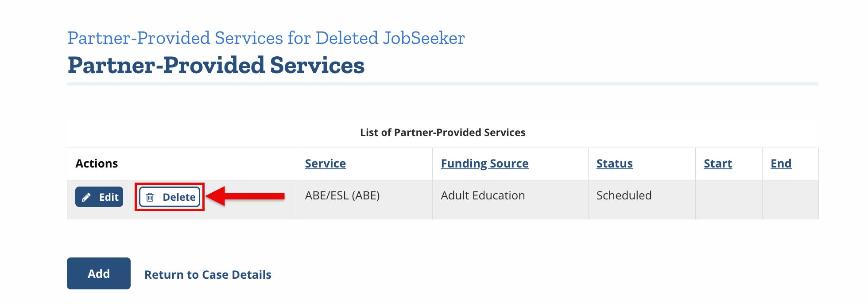Select the ABE/ESL (ABE) service cell
The width and height of the screenshot is (868, 304).
pyautogui.click(x=364, y=199)
